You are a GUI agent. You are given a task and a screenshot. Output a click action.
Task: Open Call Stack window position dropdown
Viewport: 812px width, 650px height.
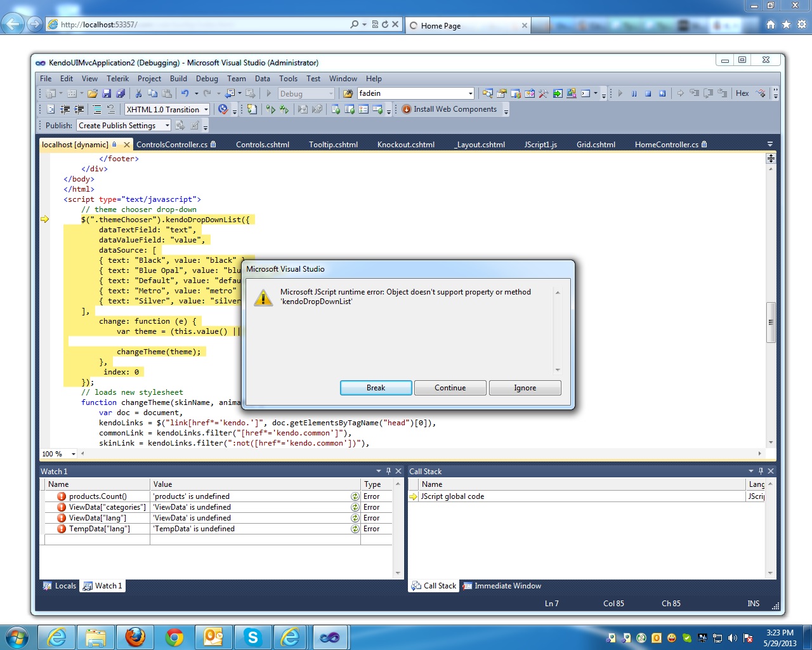tap(751, 471)
